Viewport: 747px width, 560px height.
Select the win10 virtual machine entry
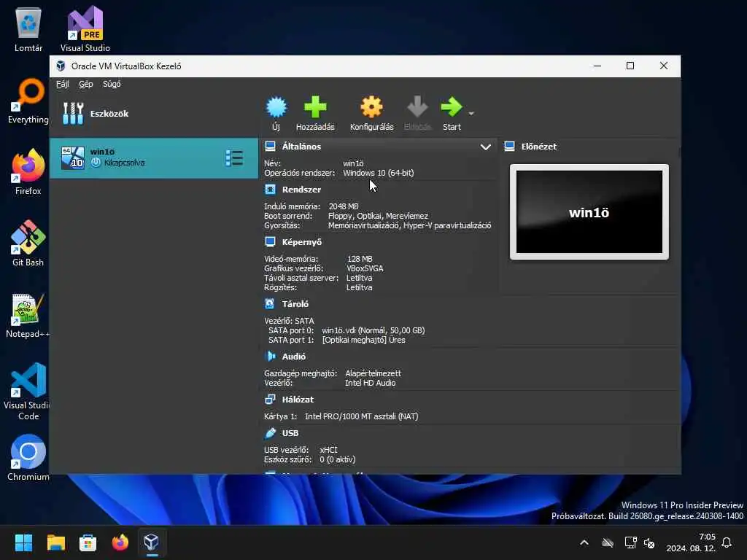[x=154, y=158]
